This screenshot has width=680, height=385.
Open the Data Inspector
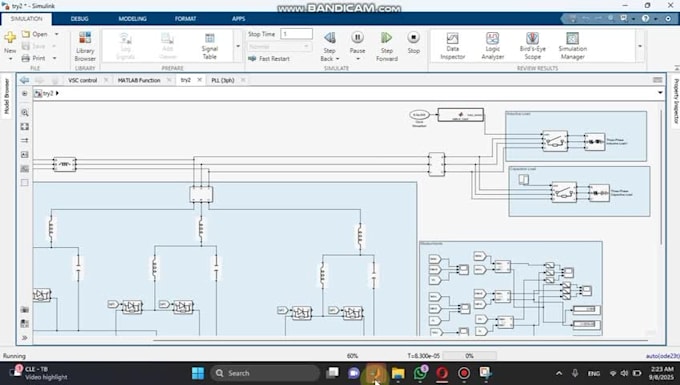pyautogui.click(x=452, y=46)
